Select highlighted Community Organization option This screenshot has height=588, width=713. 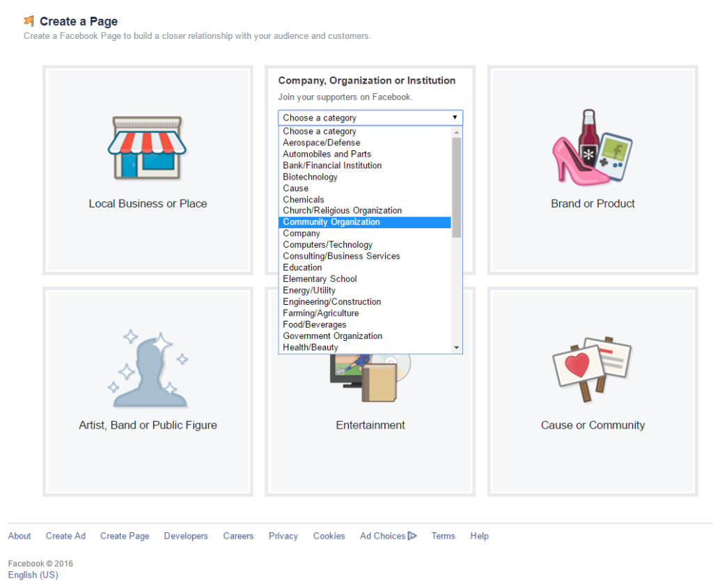click(x=365, y=222)
